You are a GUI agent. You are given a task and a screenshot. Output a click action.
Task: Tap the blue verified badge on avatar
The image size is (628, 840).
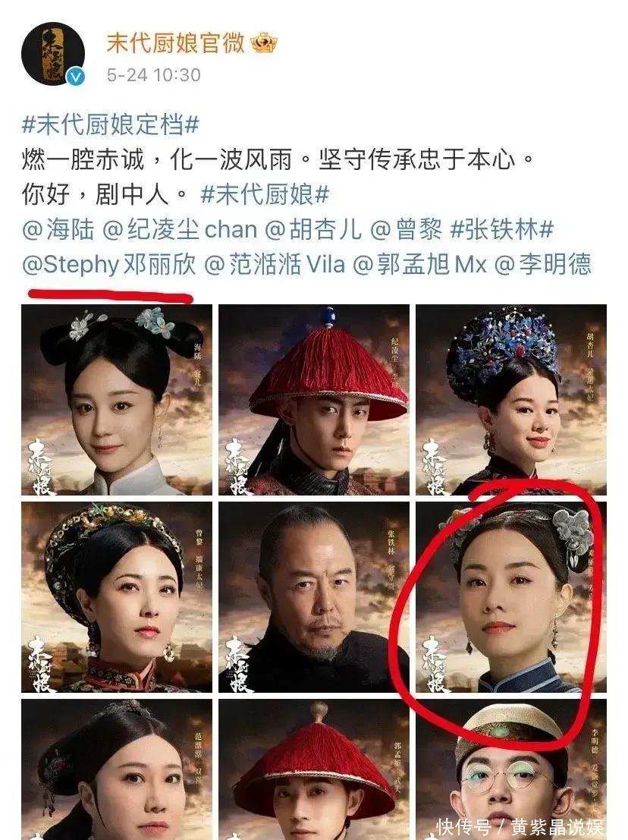76,77
